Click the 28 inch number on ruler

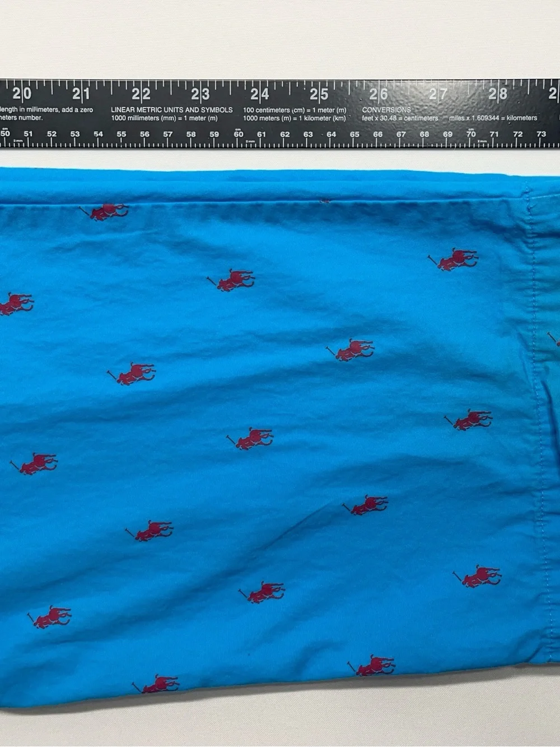pyautogui.click(x=497, y=94)
